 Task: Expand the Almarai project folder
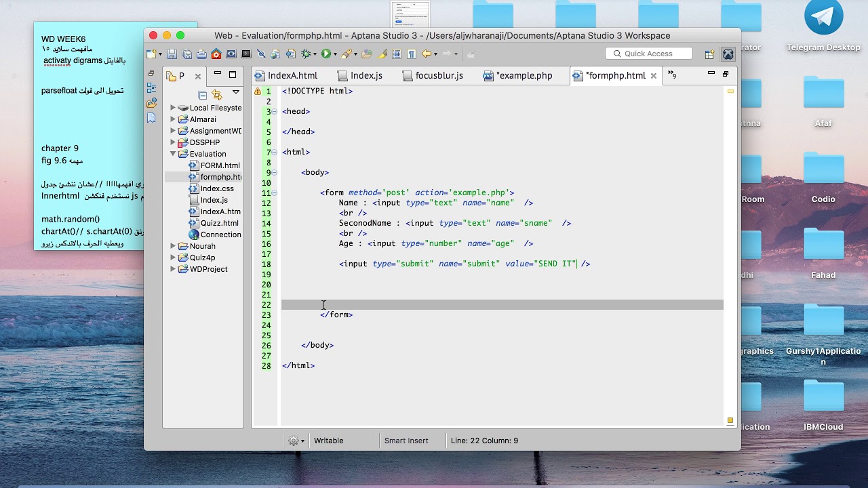pyautogui.click(x=173, y=119)
